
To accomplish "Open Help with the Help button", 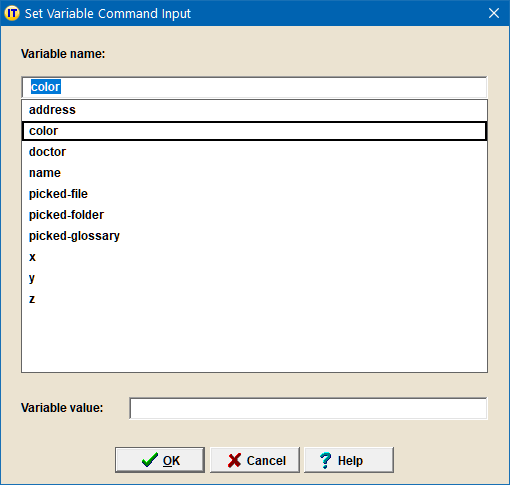I will 349,460.
